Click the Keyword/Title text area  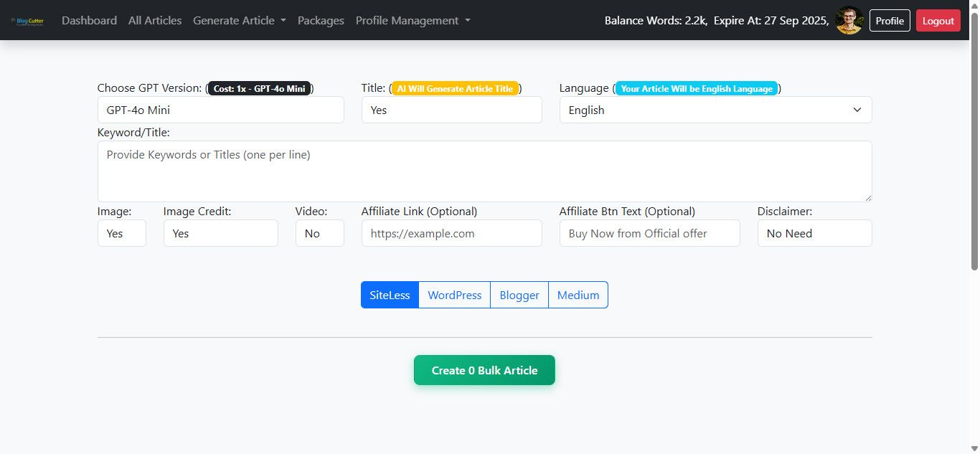coord(484,171)
